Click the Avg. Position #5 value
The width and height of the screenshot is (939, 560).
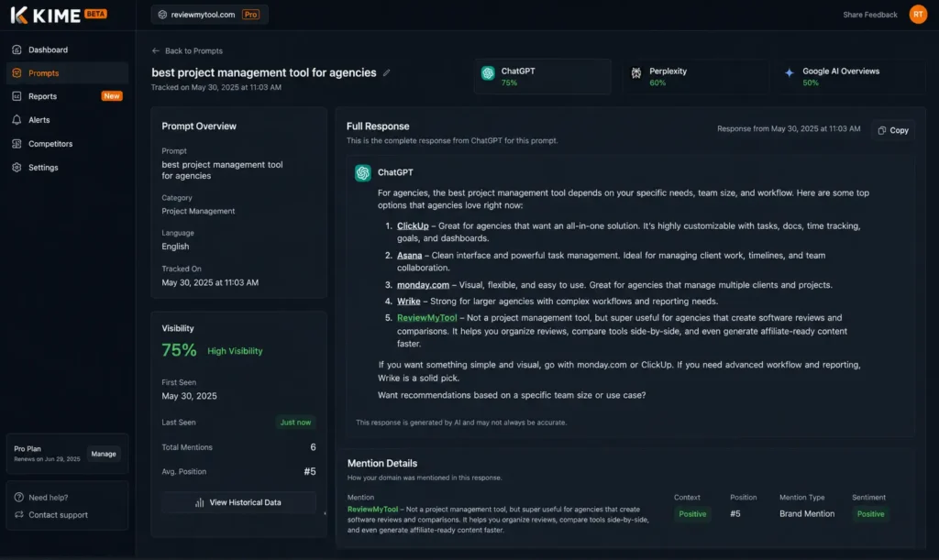tap(310, 471)
